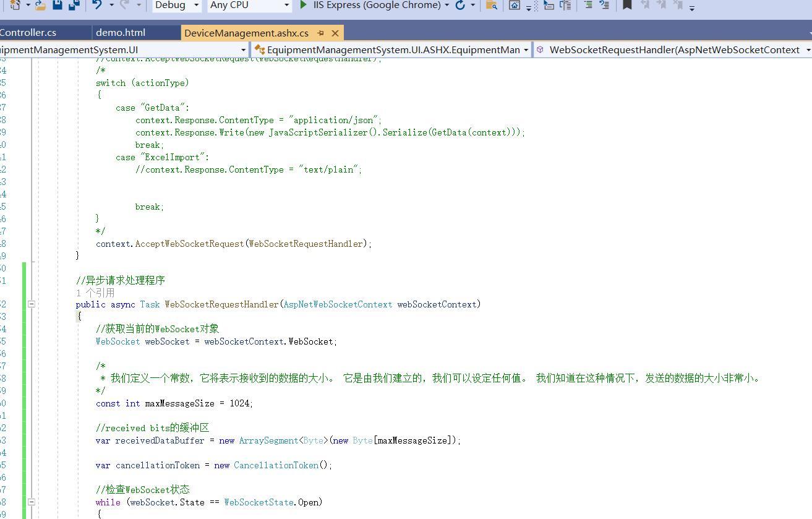The image size is (812, 519).
Task: Go to the next bookmark
Action: point(661,5)
